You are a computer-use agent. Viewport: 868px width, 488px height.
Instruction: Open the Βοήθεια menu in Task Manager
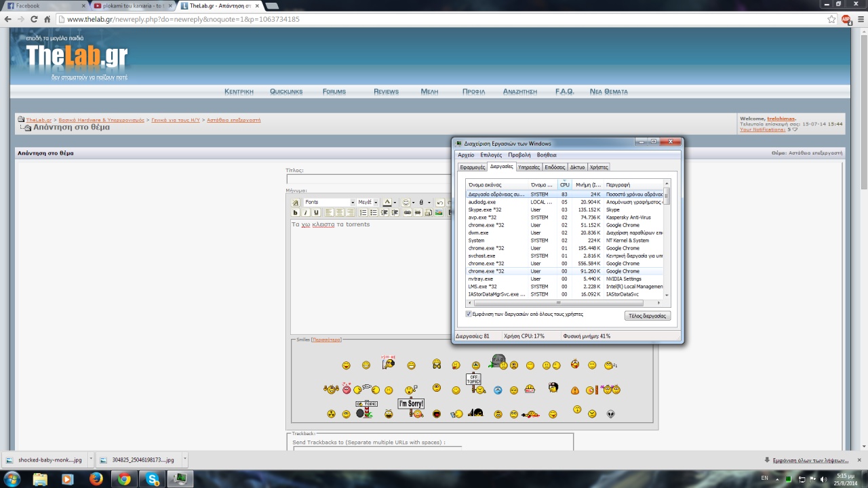pos(547,155)
